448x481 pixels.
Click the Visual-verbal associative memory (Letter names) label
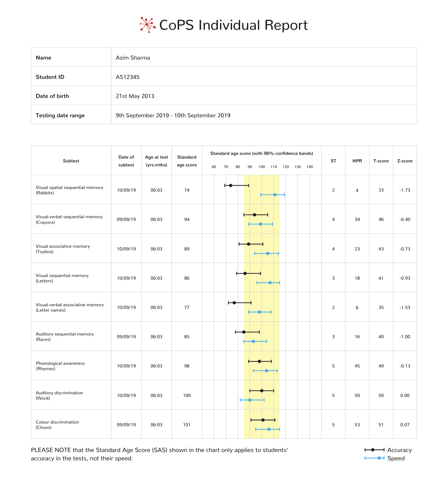70,307
